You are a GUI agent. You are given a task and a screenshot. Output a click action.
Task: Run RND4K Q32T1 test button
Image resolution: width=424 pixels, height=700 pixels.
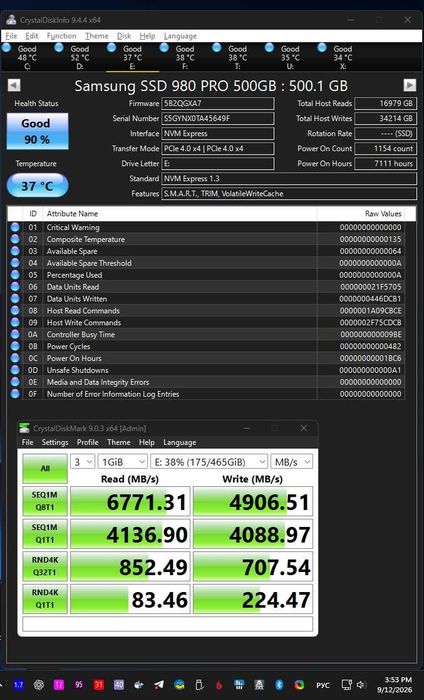pos(45,566)
